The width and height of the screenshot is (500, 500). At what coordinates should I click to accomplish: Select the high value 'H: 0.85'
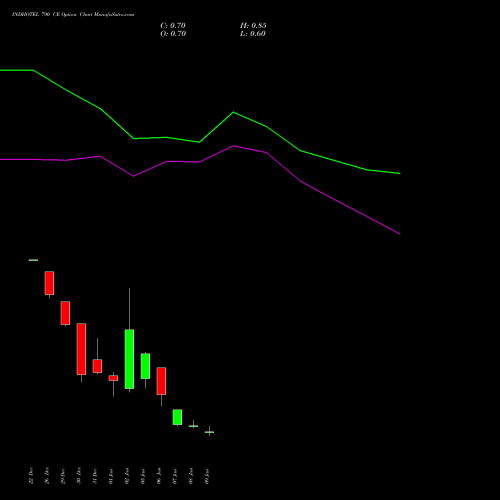pos(253,26)
